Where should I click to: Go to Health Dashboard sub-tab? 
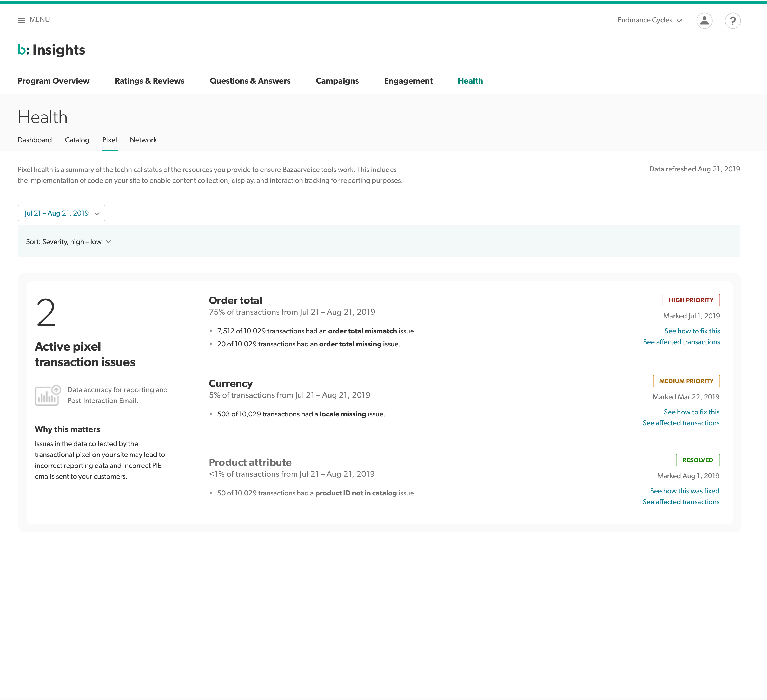click(35, 140)
